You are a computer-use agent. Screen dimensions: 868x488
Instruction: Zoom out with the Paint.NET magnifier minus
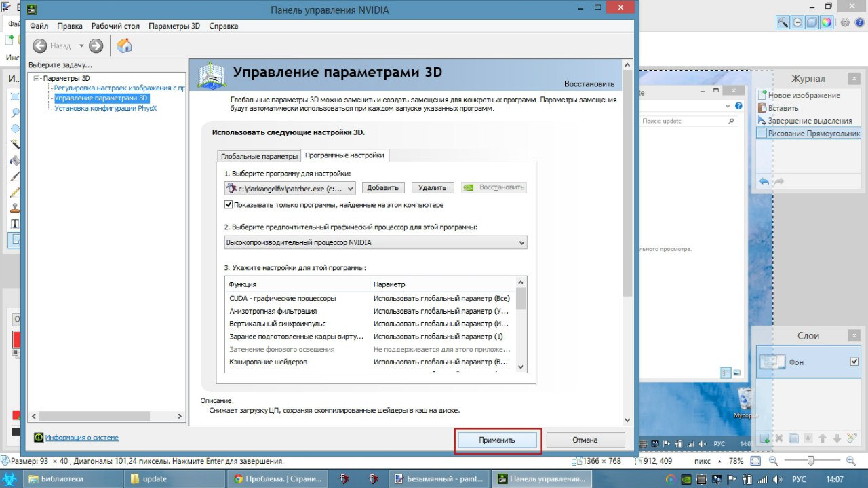[x=774, y=461]
